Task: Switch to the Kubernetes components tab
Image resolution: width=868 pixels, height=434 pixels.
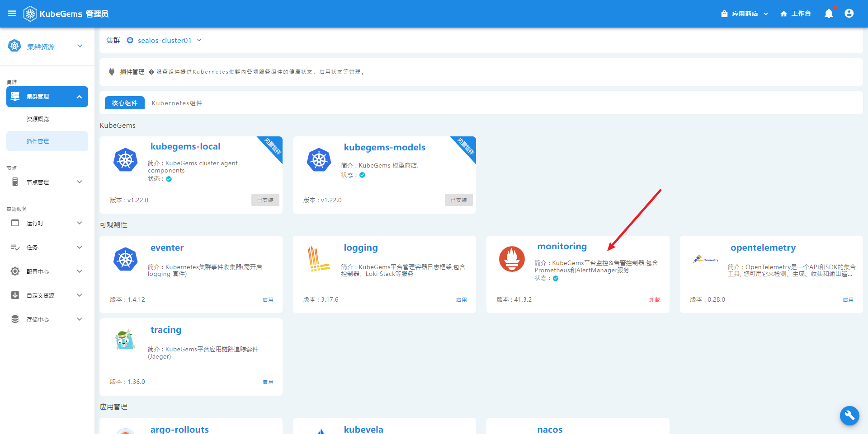Action: [x=177, y=103]
